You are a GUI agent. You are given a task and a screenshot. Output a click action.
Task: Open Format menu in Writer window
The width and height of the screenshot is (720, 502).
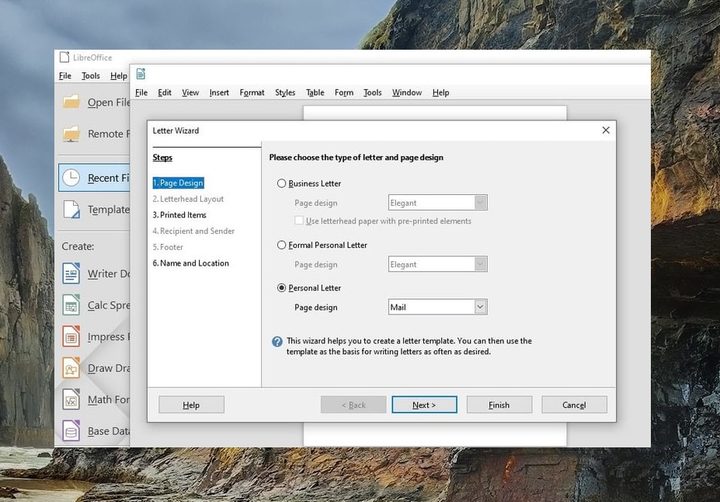[x=252, y=92]
